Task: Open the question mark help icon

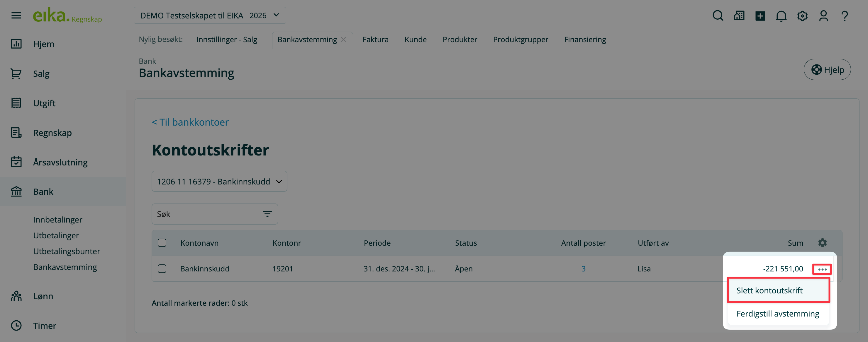Action: (845, 16)
